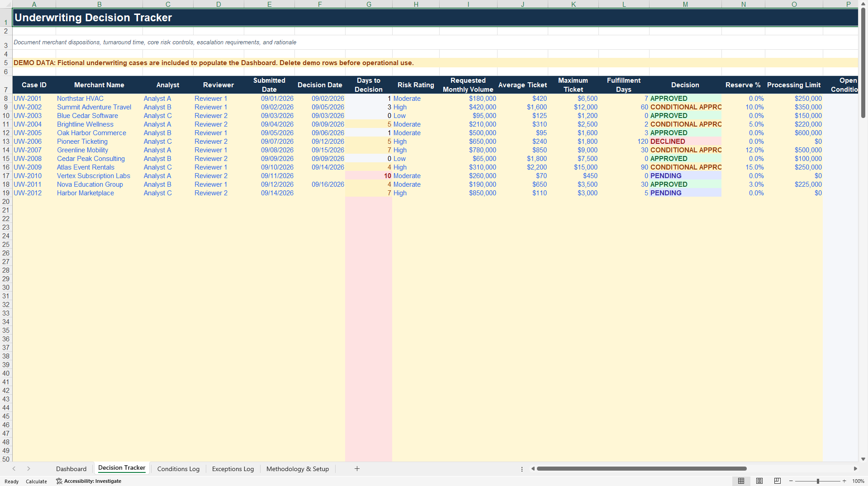868x486 pixels.
Task: Click the DEMO DATA warning cell
Action: click(435, 63)
